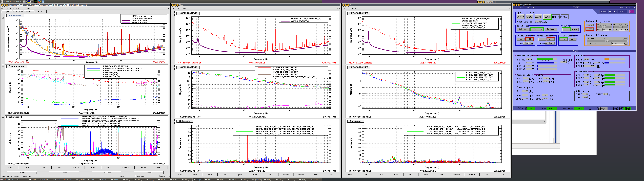Set Shutter to open

pos(566,29)
